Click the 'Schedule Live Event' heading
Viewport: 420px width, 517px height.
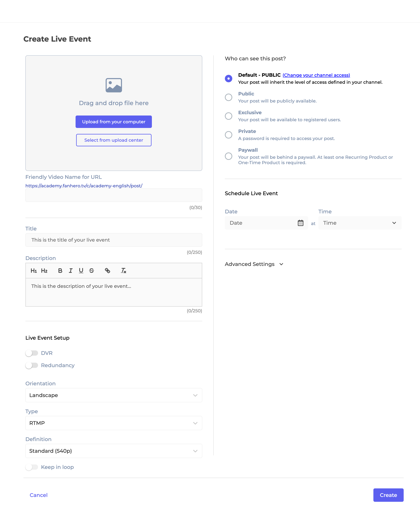coord(251,194)
